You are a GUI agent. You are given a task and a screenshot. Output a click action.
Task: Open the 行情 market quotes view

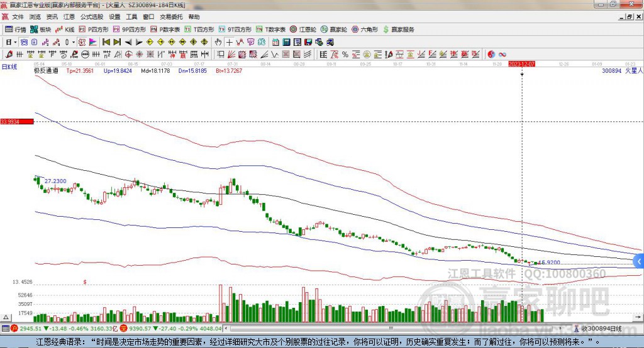click(x=16, y=30)
